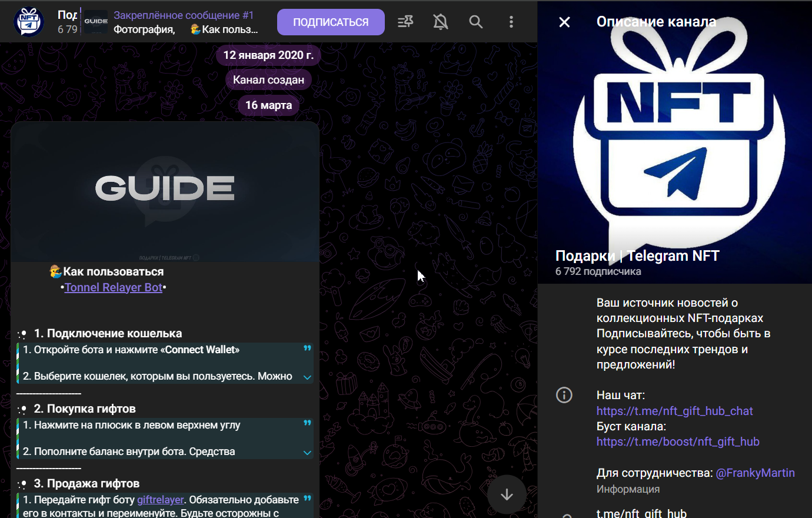Close the channel description panel
812x518 pixels.
tap(564, 22)
